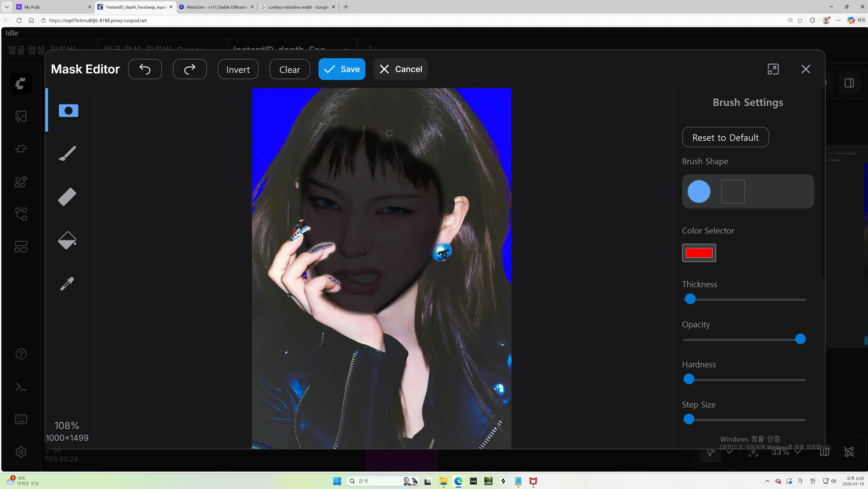Image resolution: width=868 pixels, height=489 pixels.
Task: Choose the square brush shape
Action: (733, 191)
